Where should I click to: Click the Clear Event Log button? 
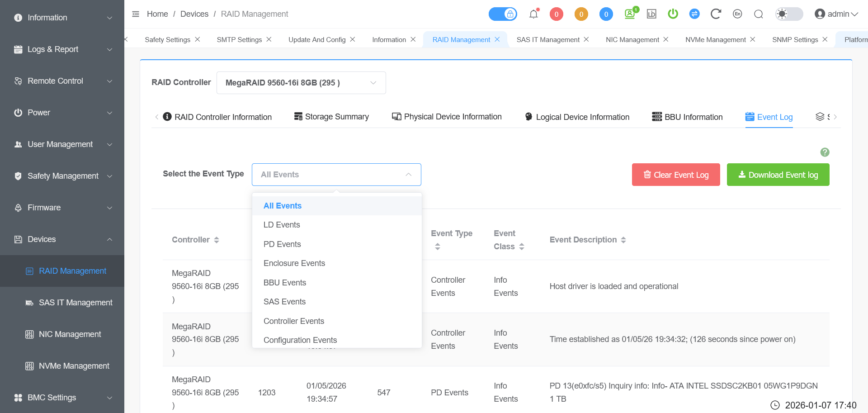point(675,175)
